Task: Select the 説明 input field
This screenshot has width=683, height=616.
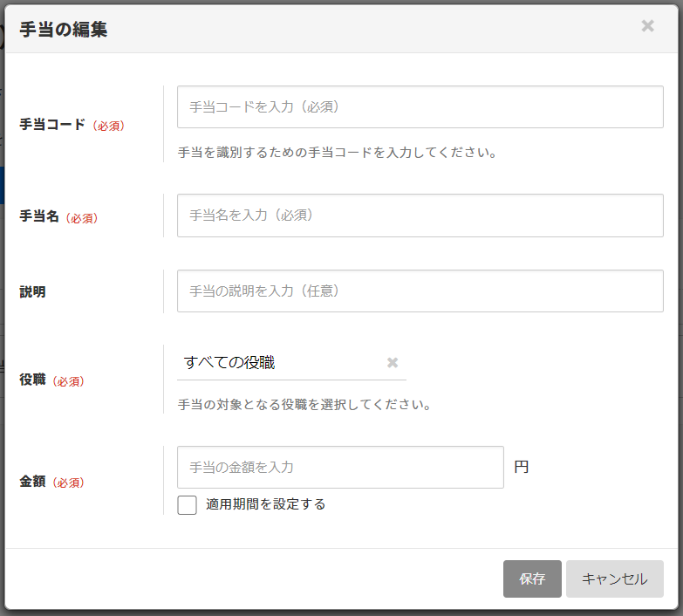Action: coord(420,291)
